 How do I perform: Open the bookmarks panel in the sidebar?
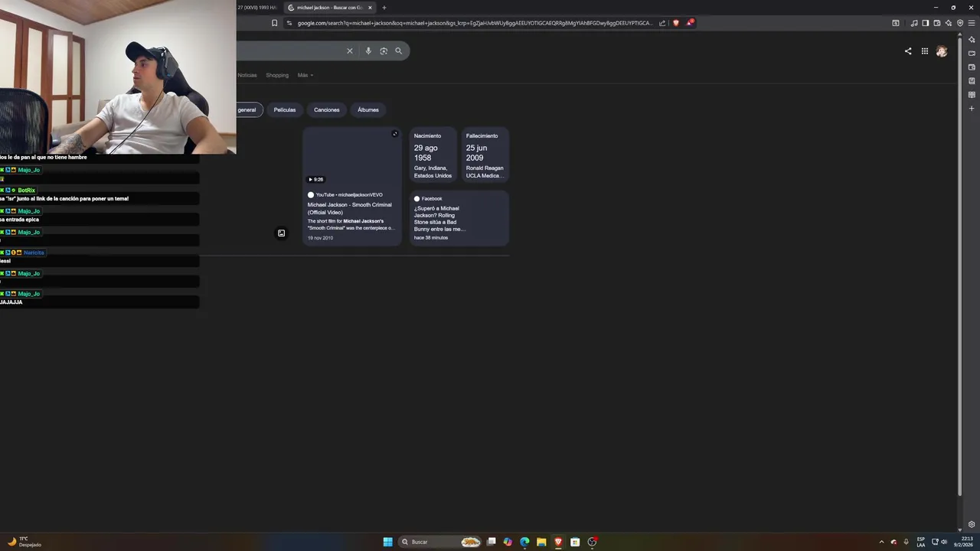972,81
